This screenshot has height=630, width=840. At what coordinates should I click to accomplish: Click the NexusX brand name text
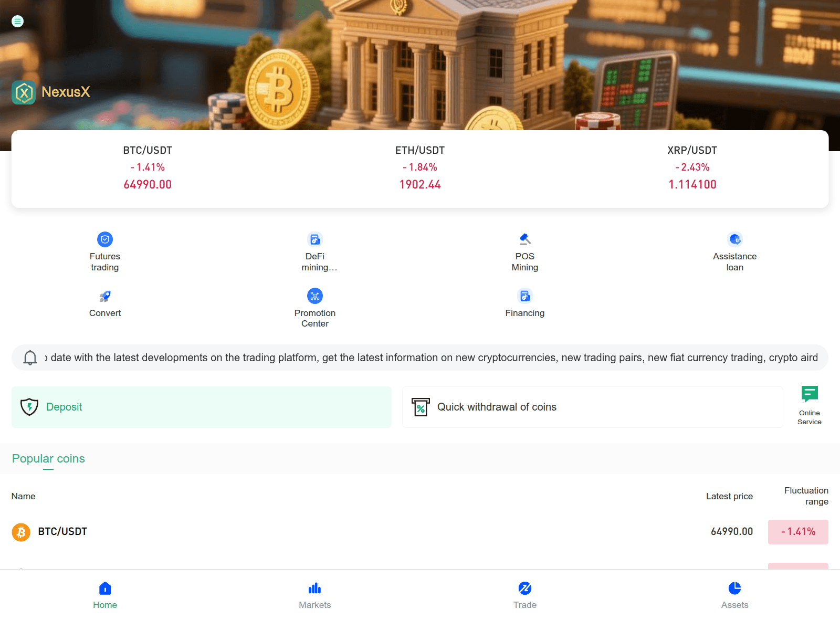point(66,92)
